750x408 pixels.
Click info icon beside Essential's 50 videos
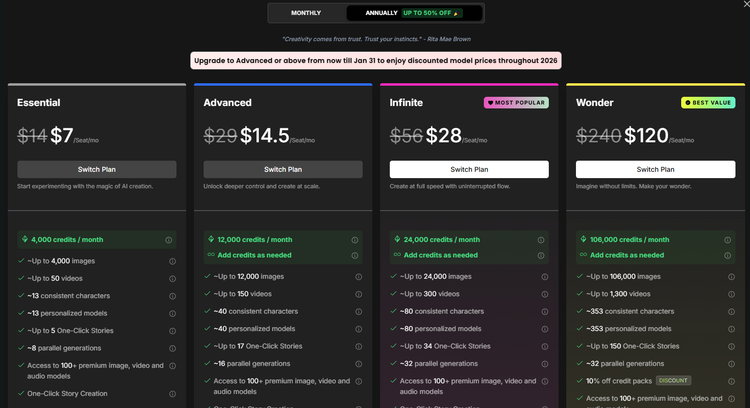click(172, 279)
